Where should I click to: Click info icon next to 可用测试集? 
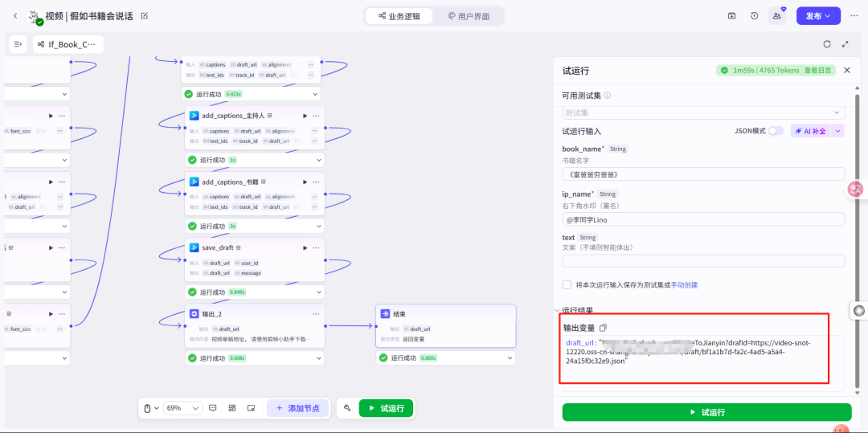[608, 95]
